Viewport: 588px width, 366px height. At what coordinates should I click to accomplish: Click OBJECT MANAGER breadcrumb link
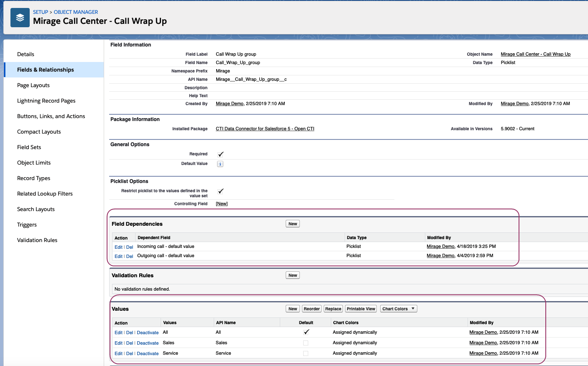tap(76, 12)
